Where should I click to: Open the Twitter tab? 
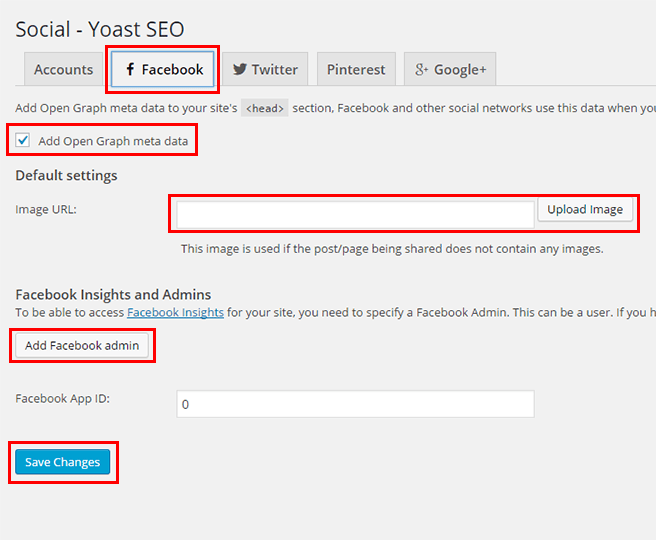click(265, 69)
